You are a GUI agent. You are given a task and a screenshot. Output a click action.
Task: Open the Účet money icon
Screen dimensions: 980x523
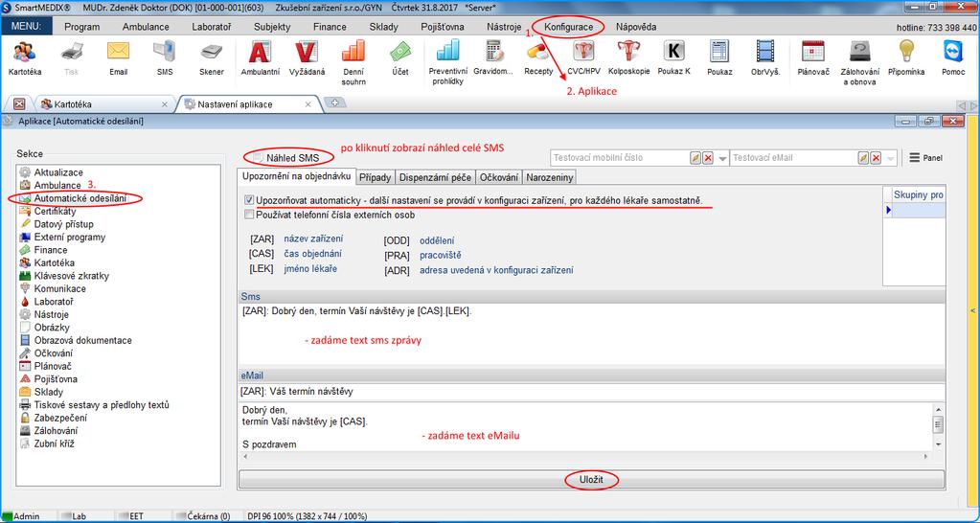coord(400,58)
